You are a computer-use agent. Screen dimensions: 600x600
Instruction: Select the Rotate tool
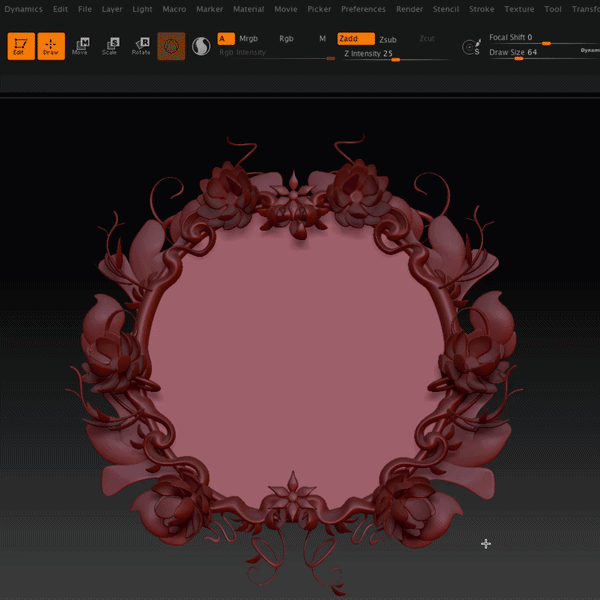click(141, 46)
